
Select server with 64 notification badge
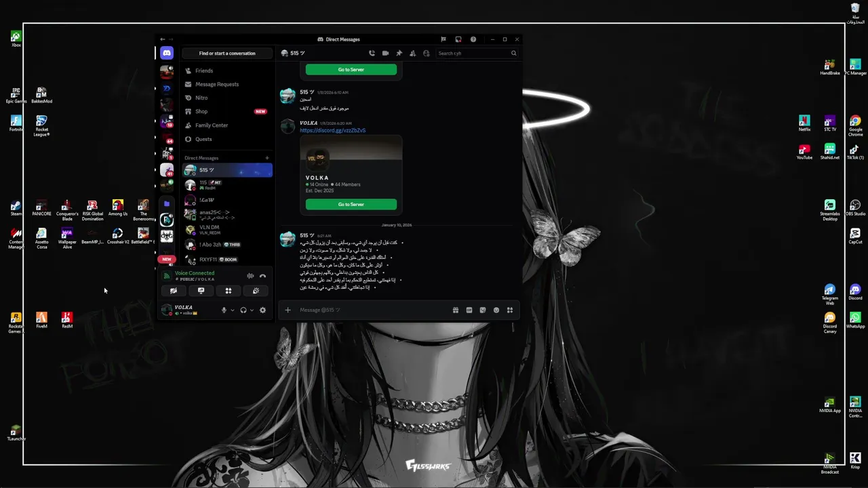click(167, 137)
